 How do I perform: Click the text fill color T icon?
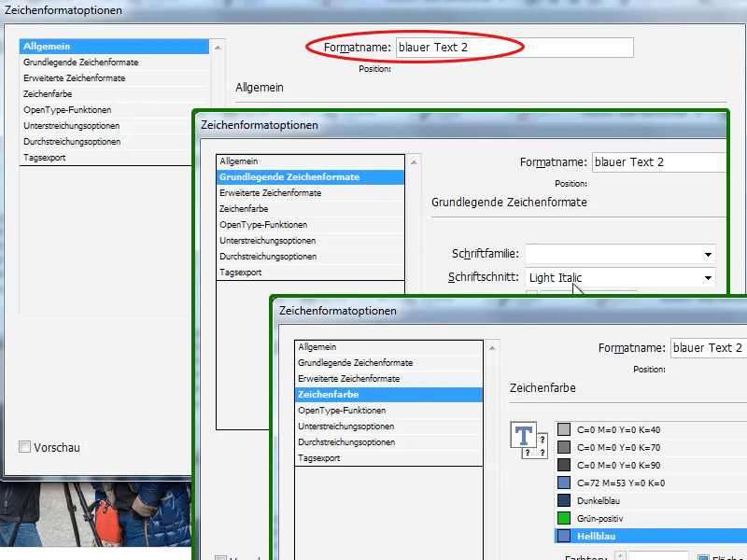[523, 435]
